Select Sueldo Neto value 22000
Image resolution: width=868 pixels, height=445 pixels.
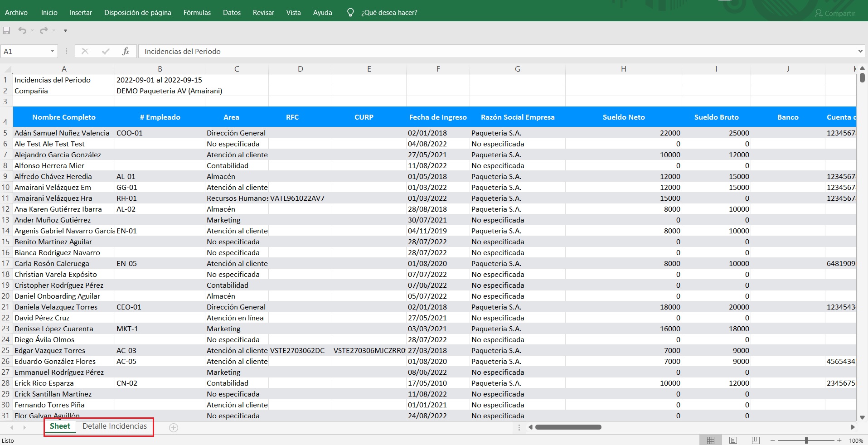[624, 133]
